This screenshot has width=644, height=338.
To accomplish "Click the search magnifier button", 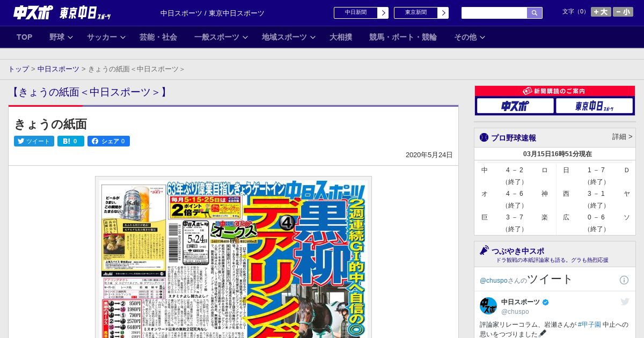I will click(x=535, y=13).
